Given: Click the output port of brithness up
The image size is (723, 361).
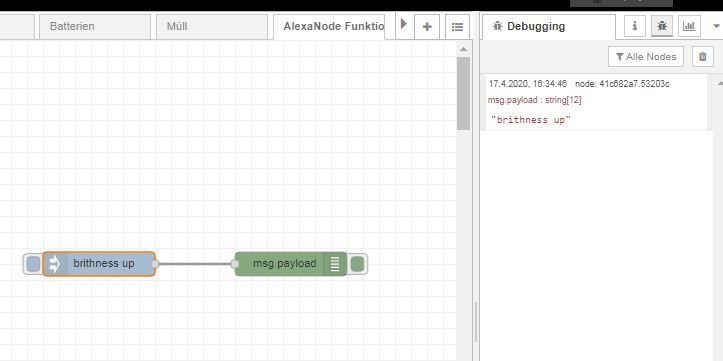Looking at the screenshot, I should 155,264.
